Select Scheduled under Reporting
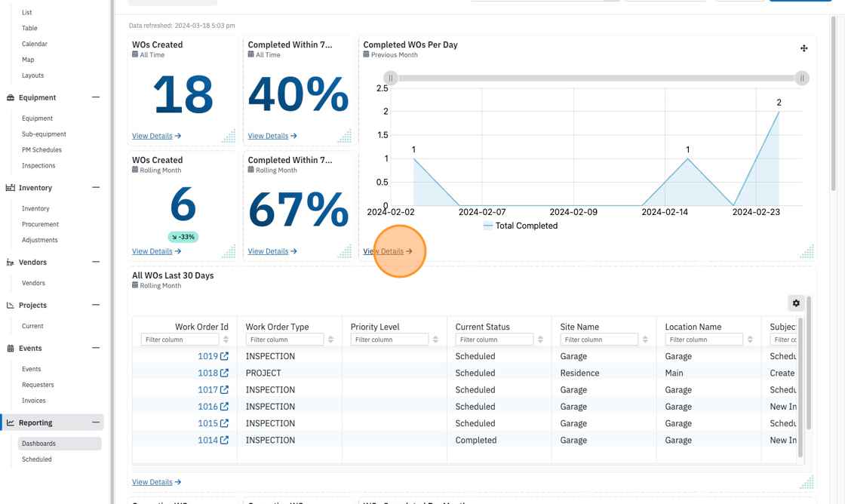This screenshot has width=845, height=504. 37,459
